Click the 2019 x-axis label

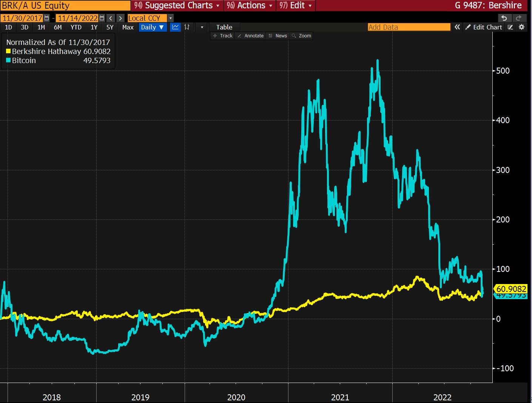click(x=140, y=397)
